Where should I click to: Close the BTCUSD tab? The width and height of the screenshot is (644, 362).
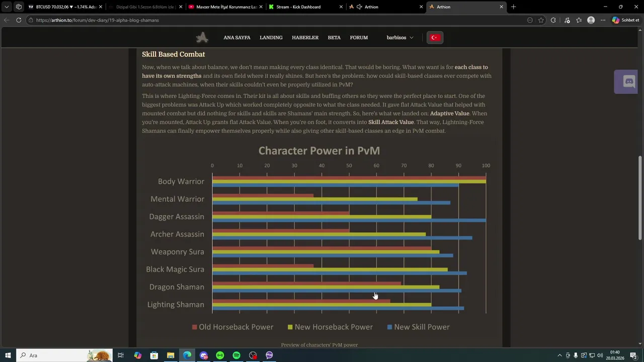(x=101, y=7)
